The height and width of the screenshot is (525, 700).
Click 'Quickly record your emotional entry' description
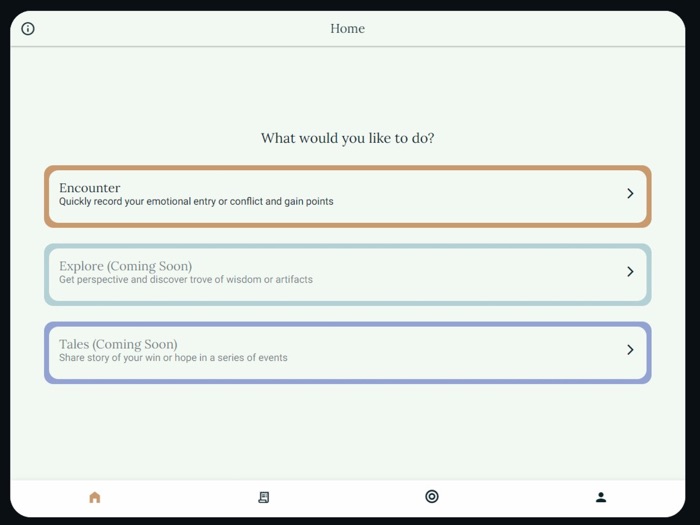point(196,202)
